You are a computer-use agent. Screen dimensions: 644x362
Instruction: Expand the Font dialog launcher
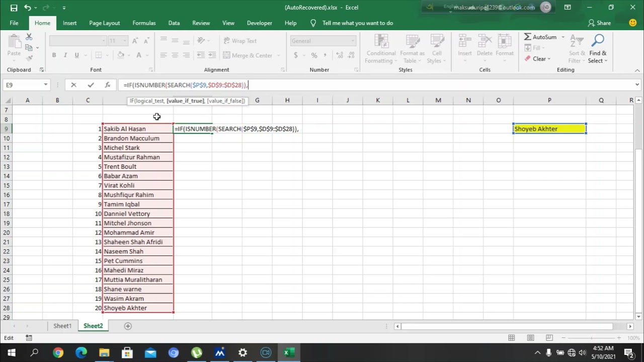pos(151,70)
